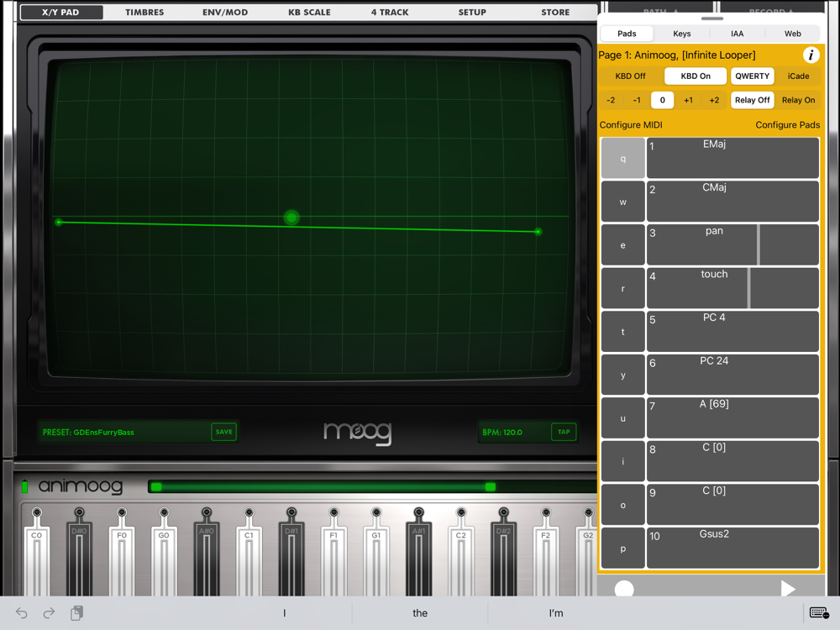The image size is (840, 630).
Task: Start recording with the white circle button
Action: 624,589
